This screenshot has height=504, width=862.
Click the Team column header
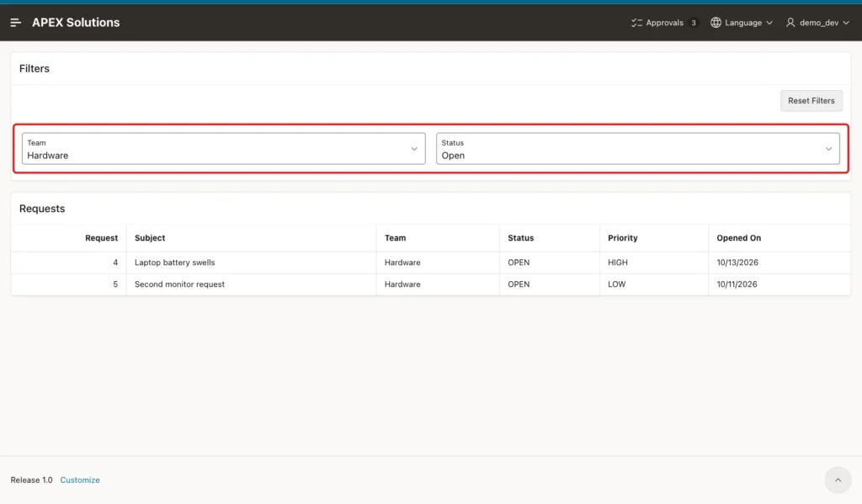(x=396, y=238)
